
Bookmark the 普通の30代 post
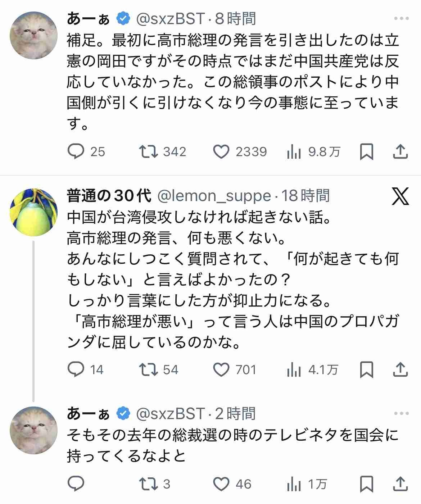pos(367,369)
